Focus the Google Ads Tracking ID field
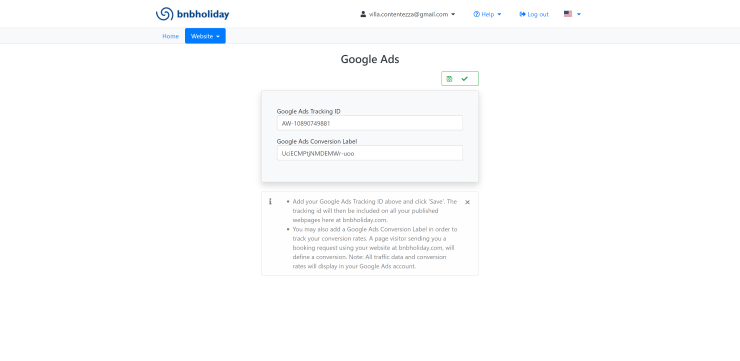 pos(370,123)
